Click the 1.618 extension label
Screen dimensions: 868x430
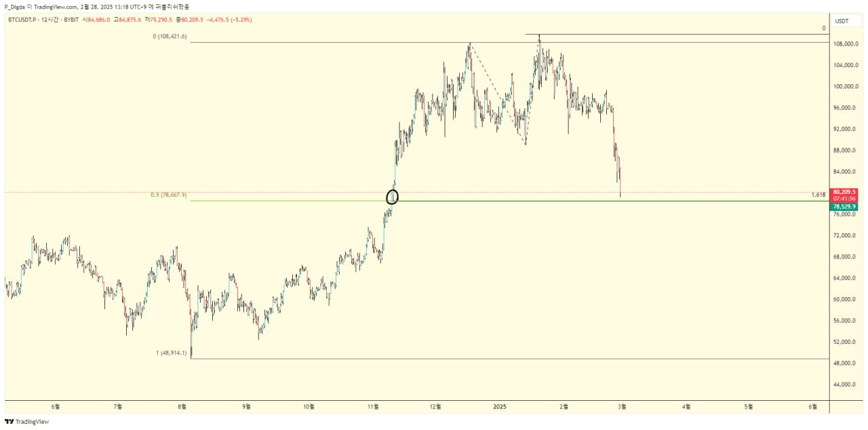point(818,195)
